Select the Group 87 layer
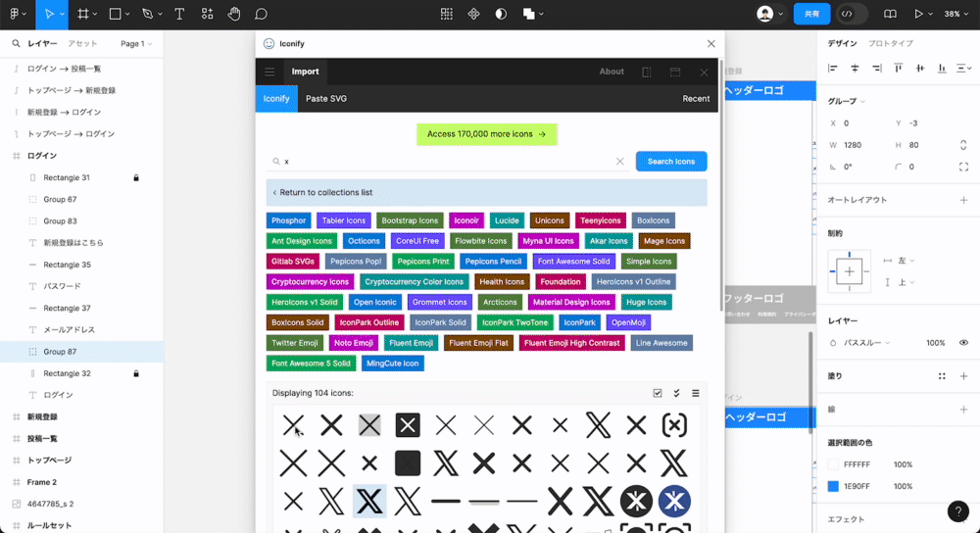The image size is (980, 533). coord(82,352)
